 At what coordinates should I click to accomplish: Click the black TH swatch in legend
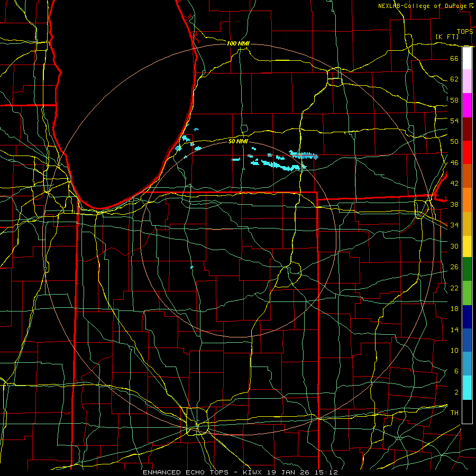click(x=467, y=411)
